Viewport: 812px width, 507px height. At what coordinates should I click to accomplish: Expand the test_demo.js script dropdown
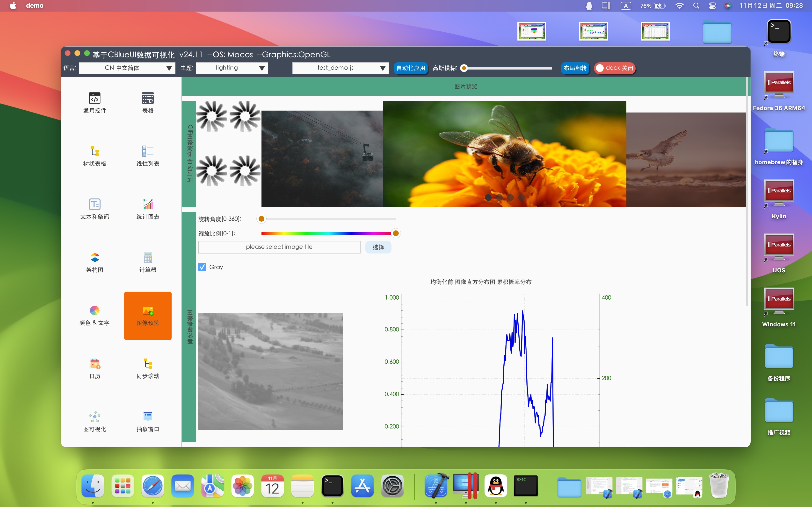click(340, 68)
